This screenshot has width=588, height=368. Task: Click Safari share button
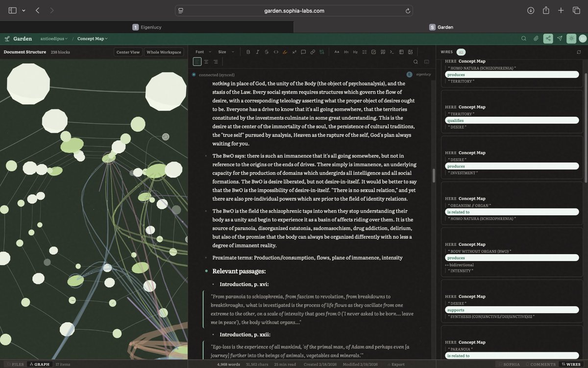546,10
